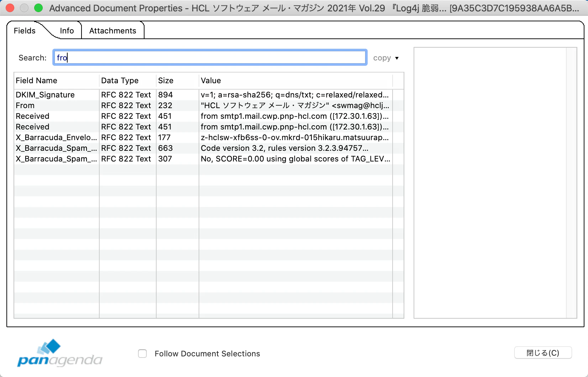
Task: Click size cell 232
Action: [165, 106]
